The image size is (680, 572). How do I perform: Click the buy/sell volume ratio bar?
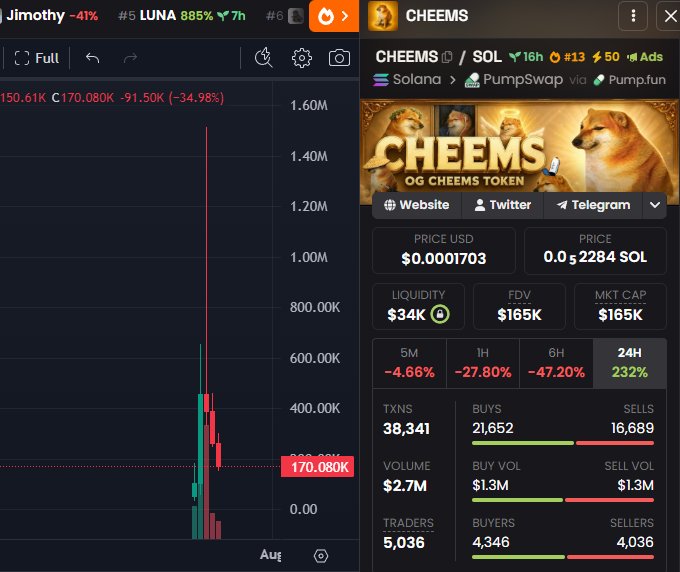[x=563, y=500]
